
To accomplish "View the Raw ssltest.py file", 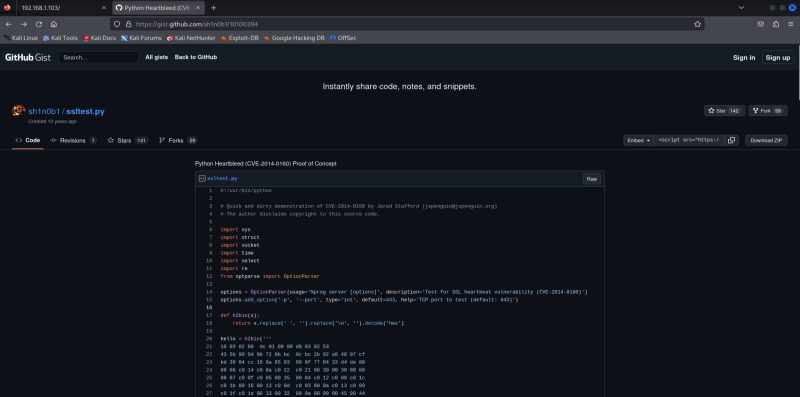I will pos(592,179).
